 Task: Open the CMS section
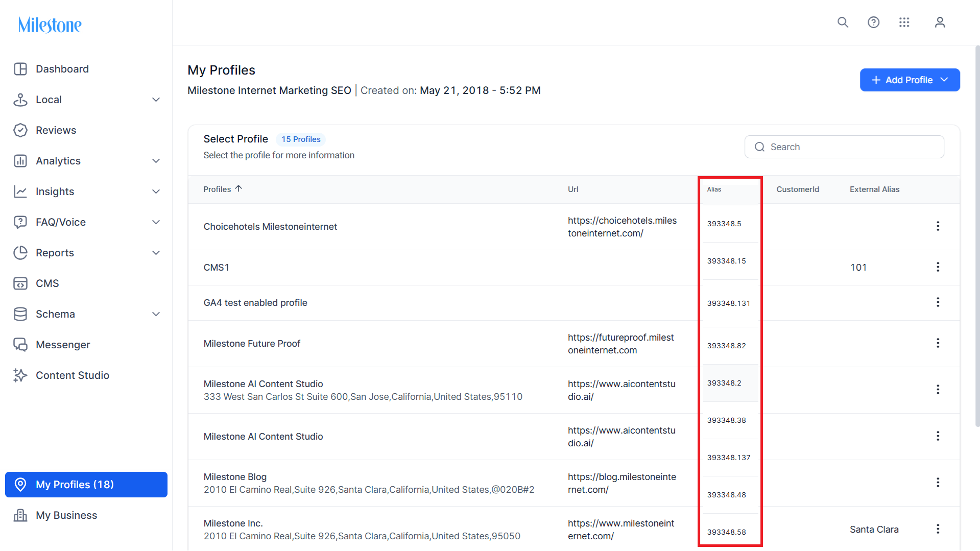tap(47, 283)
